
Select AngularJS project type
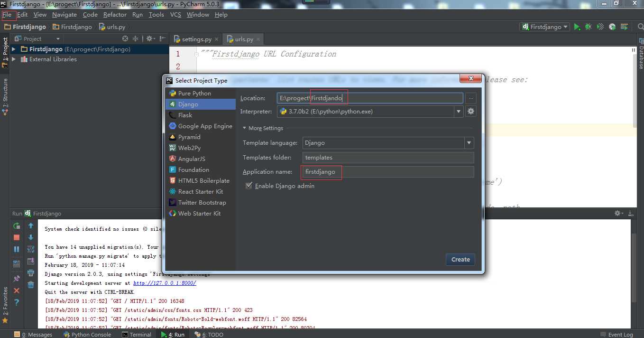tap(200, 159)
